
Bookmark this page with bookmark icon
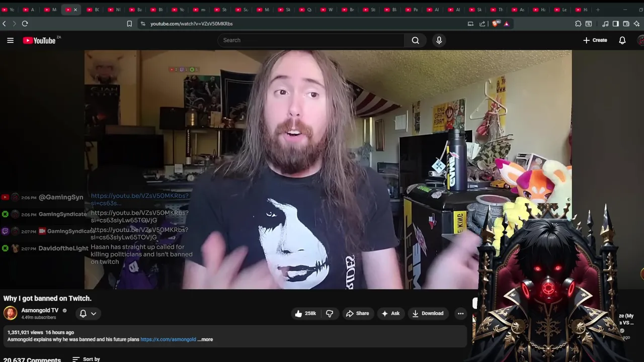tap(129, 24)
